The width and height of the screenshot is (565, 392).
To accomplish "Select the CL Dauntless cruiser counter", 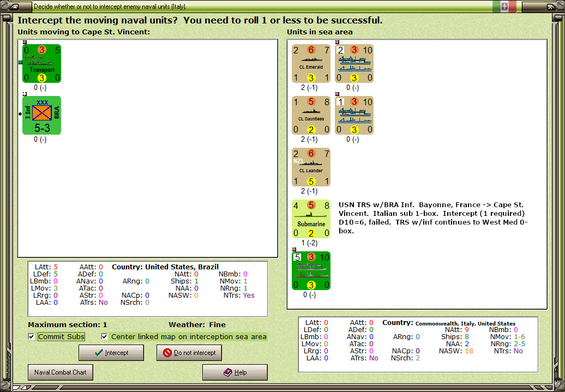I will point(311,115).
